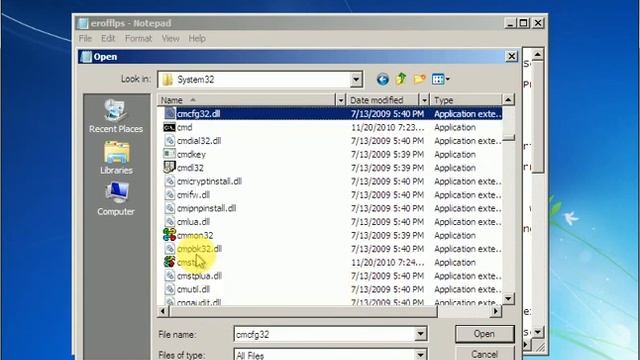640x360 pixels.
Task: Click the Notepad text area scroll up arrow
Action: click(x=538, y=54)
